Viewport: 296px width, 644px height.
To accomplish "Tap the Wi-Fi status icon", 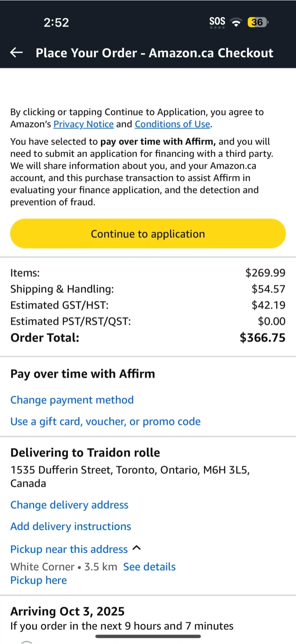I will click(x=236, y=22).
